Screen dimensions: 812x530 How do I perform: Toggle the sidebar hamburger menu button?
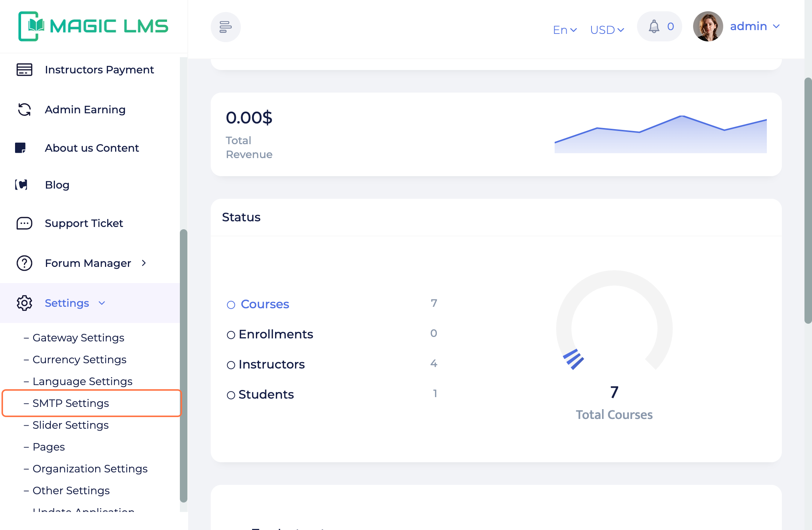coord(225,27)
